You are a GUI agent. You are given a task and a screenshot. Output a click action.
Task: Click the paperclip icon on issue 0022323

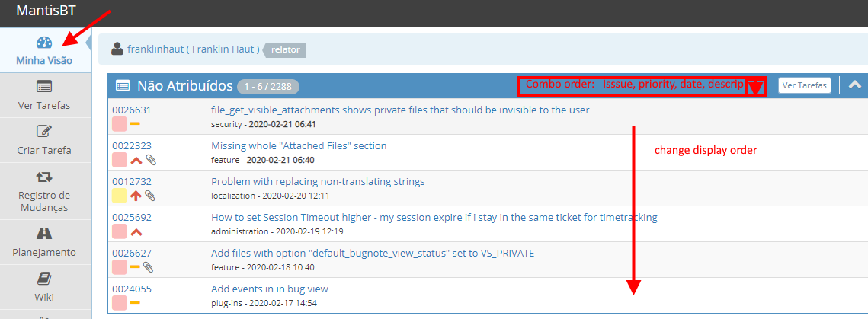pyautogui.click(x=151, y=160)
